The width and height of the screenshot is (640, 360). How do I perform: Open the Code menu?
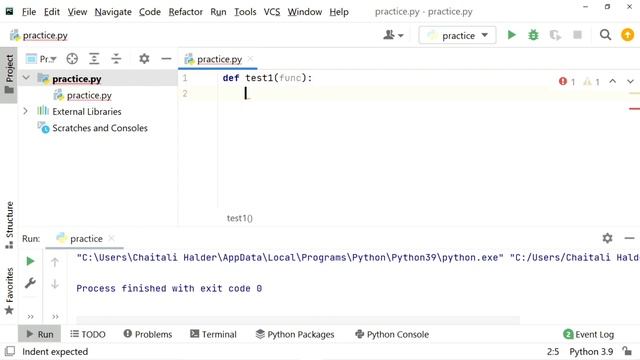coord(150,12)
